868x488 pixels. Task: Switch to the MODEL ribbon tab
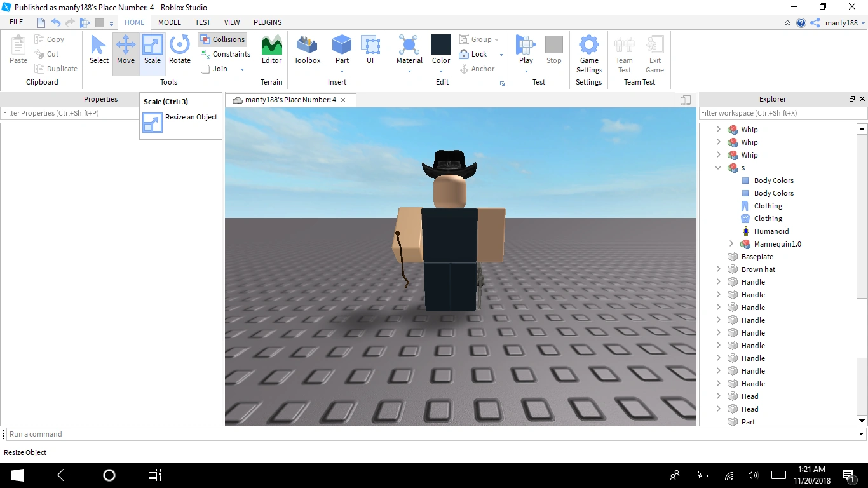point(169,22)
